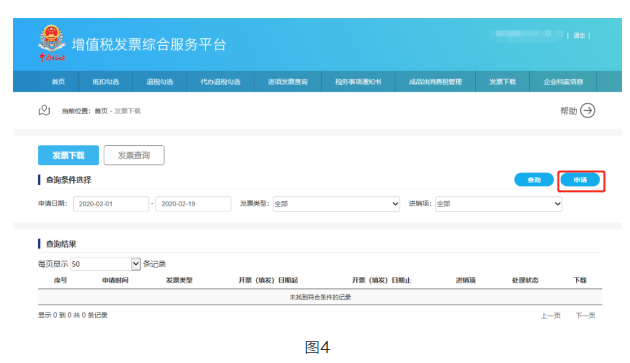Go to next page via 下一页
630x363 pixels.
(x=585, y=316)
